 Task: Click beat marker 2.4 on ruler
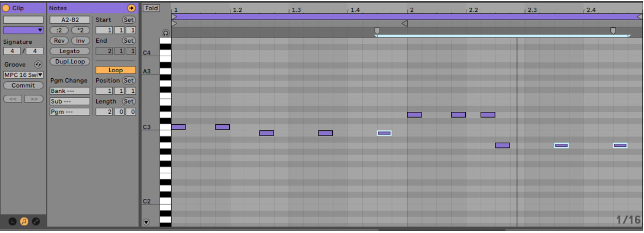(x=591, y=10)
